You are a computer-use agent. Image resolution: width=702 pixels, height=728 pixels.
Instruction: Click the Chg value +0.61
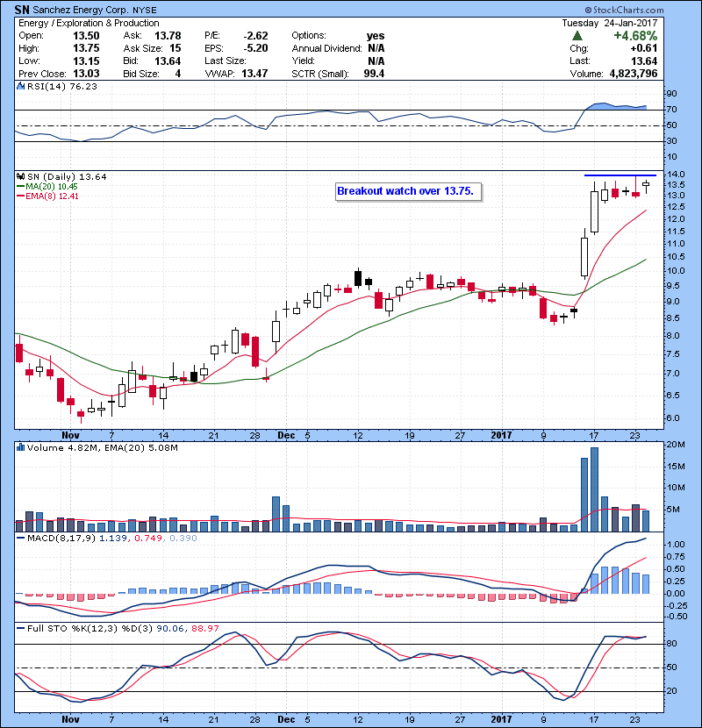pos(644,48)
